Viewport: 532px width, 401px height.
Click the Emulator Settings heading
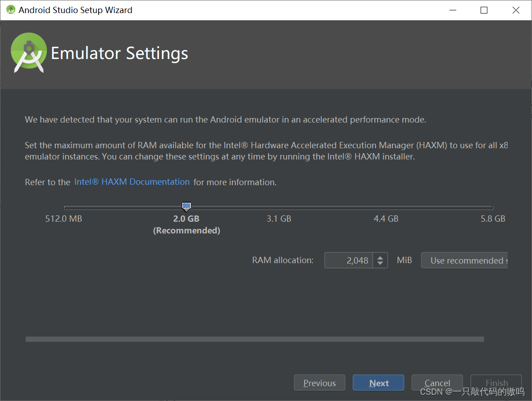pyautogui.click(x=119, y=53)
